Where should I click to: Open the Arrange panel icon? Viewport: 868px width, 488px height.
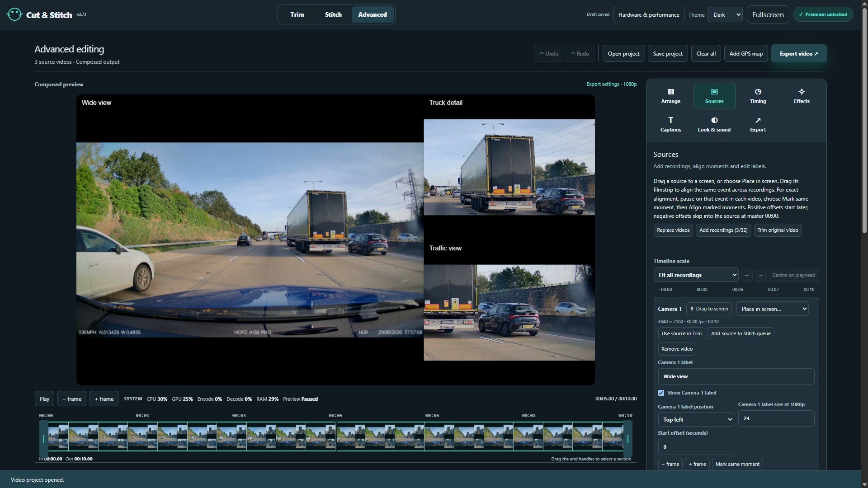coord(670,96)
